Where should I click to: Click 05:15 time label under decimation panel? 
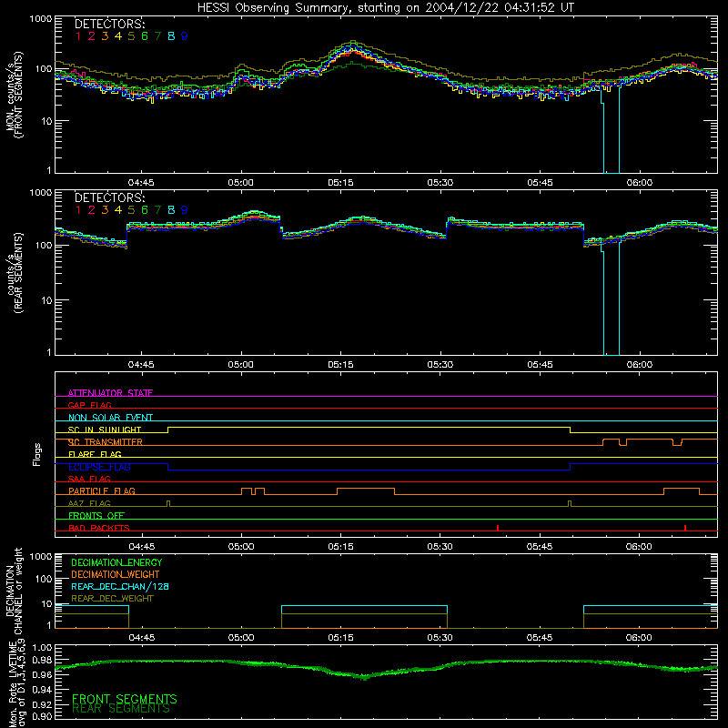coord(340,638)
